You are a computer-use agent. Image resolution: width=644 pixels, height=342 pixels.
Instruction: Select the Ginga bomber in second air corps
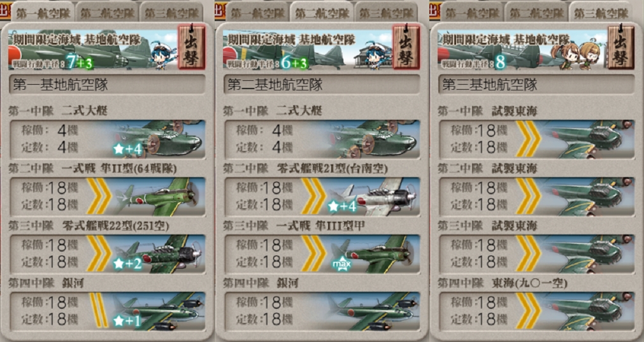[322, 311]
